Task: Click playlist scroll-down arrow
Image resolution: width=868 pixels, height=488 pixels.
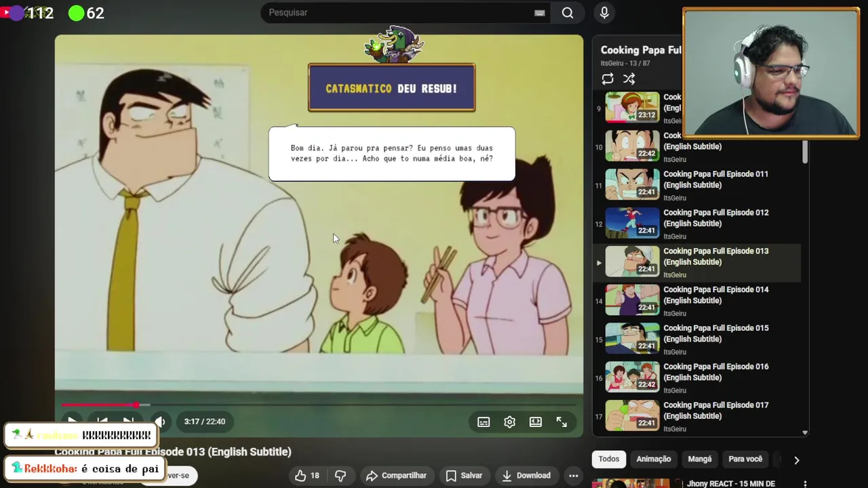Action: (805, 432)
